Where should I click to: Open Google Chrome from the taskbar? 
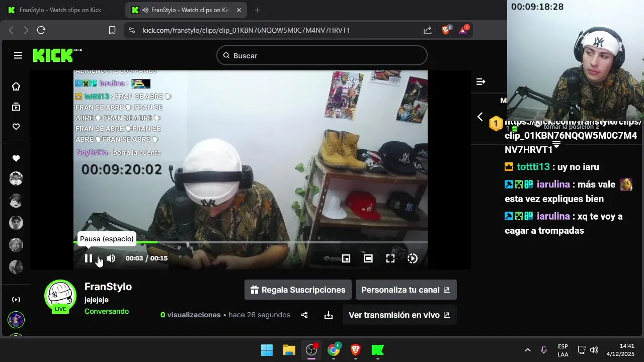[x=334, y=350]
